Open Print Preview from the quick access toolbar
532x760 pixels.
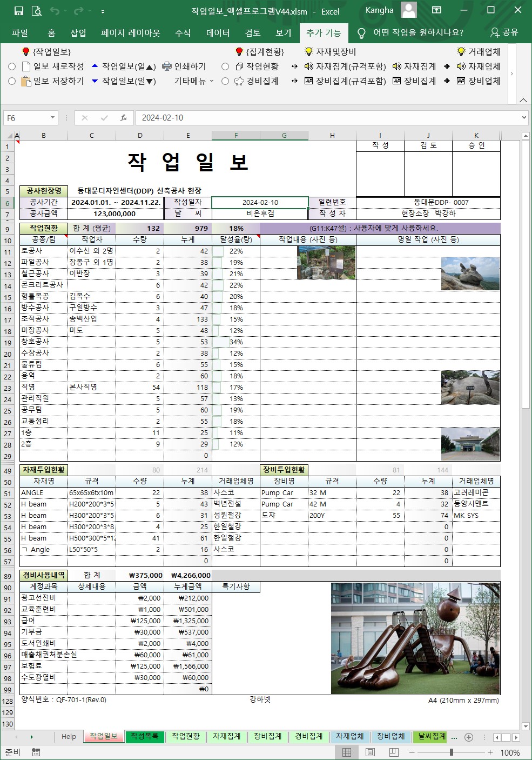36,11
